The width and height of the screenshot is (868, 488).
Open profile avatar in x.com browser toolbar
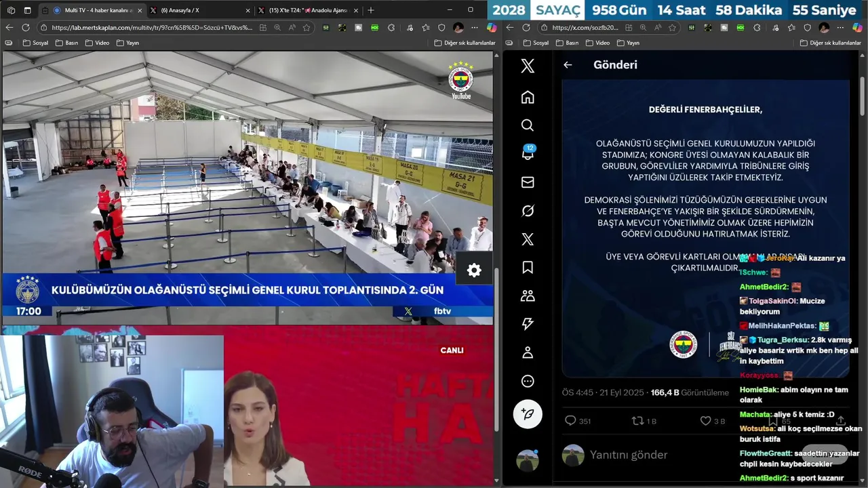click(x=824, y=28)
